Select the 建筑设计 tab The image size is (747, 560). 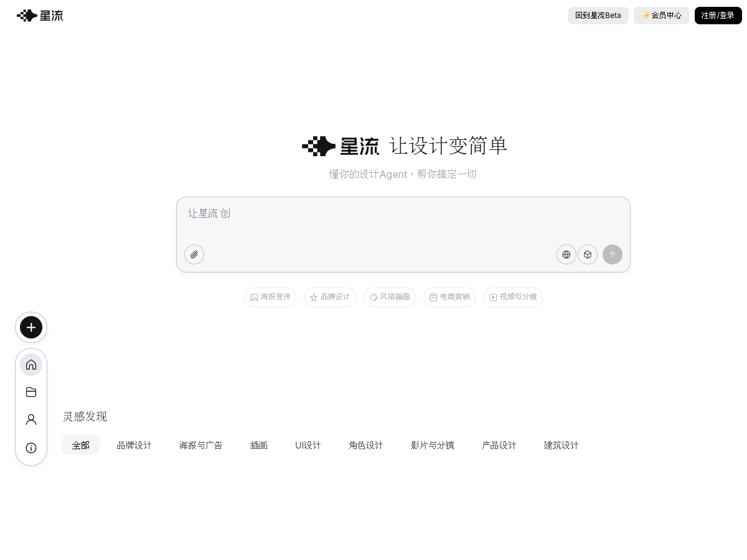(561, 445)
